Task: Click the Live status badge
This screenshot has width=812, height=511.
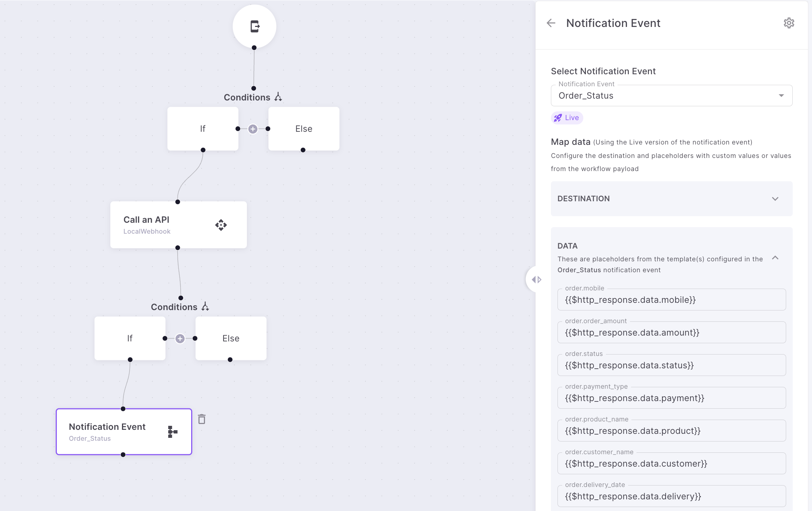Action: click(567, 118)
